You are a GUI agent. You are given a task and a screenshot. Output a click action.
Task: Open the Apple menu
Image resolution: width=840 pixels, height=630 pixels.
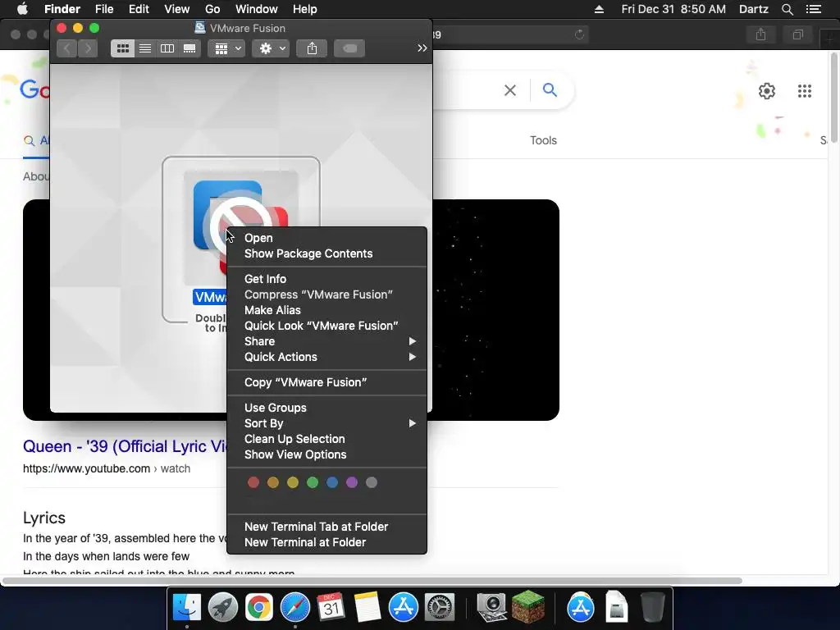tap(22, 9)
